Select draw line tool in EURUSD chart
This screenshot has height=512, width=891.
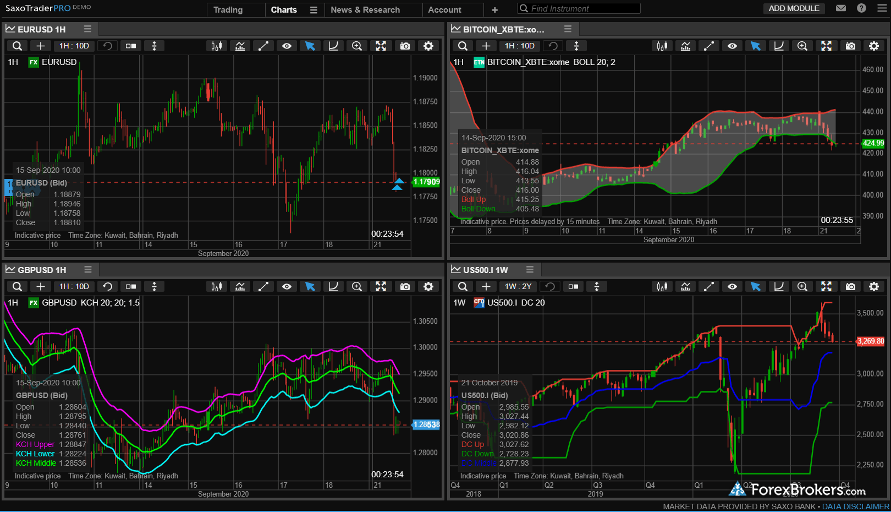pos(263,46)
